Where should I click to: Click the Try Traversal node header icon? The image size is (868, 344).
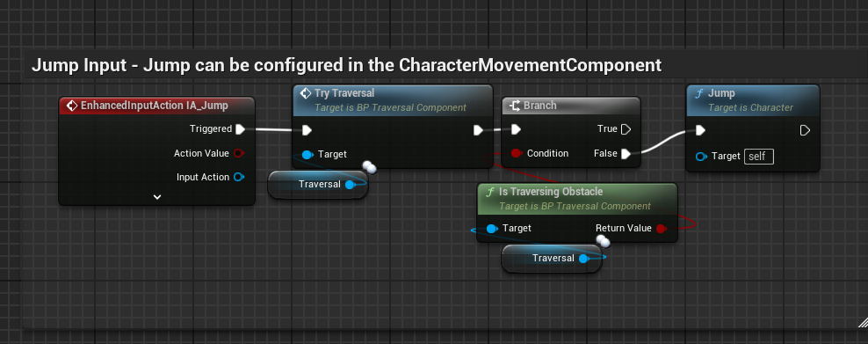pyautogui.click(x=306, y=93)
